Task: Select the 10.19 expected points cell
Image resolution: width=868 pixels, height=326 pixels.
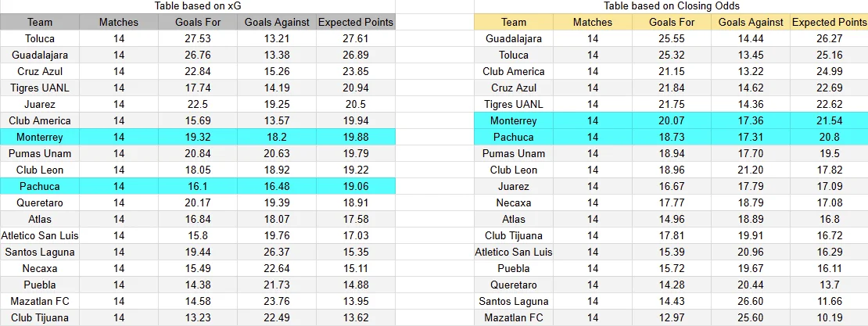Action: click(829, 317)
